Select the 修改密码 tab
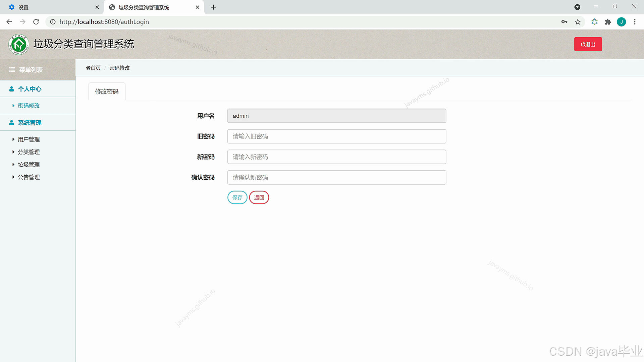The image size is (644, 362). [x=107, y=92]
